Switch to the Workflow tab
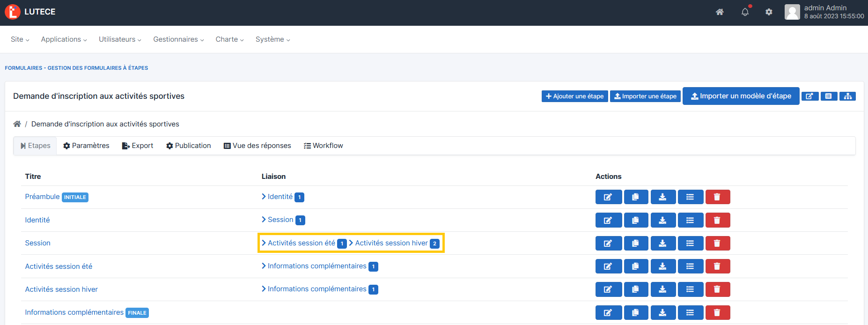868x325 pixels. (323, 146)
